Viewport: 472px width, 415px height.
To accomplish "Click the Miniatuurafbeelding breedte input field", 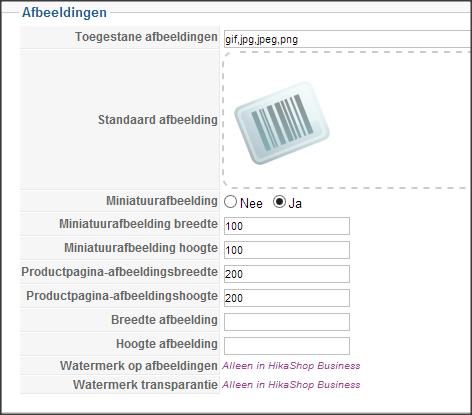I will pyautogui.click(x=287, y=226).
